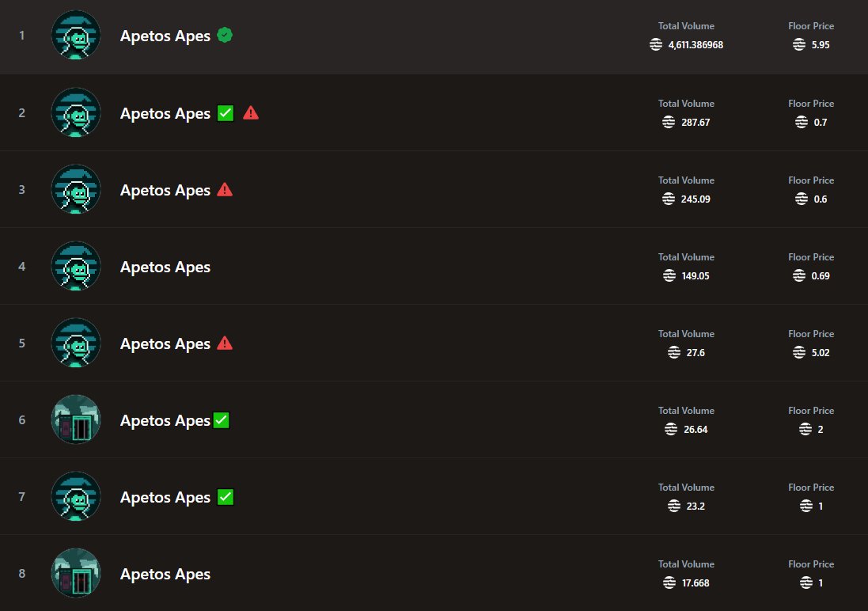868x611 pixels.
Task: Select the floor price value 0.6
Action: 821,199
